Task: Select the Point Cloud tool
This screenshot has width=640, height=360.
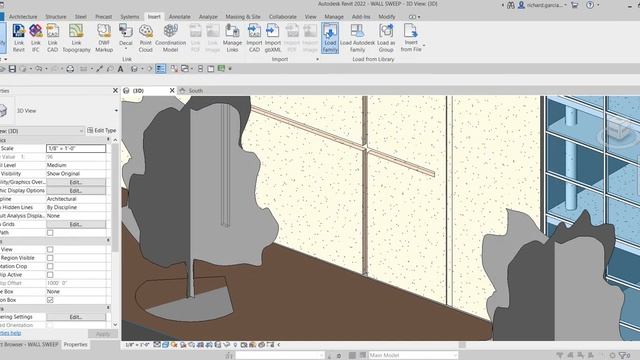Action: [x=145, y=38]
